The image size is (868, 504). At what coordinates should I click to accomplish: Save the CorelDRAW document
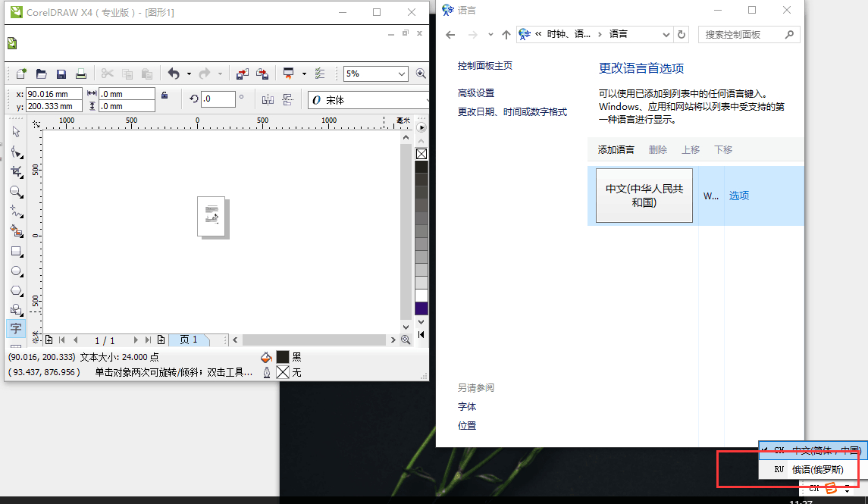click(x=61, y=74)
